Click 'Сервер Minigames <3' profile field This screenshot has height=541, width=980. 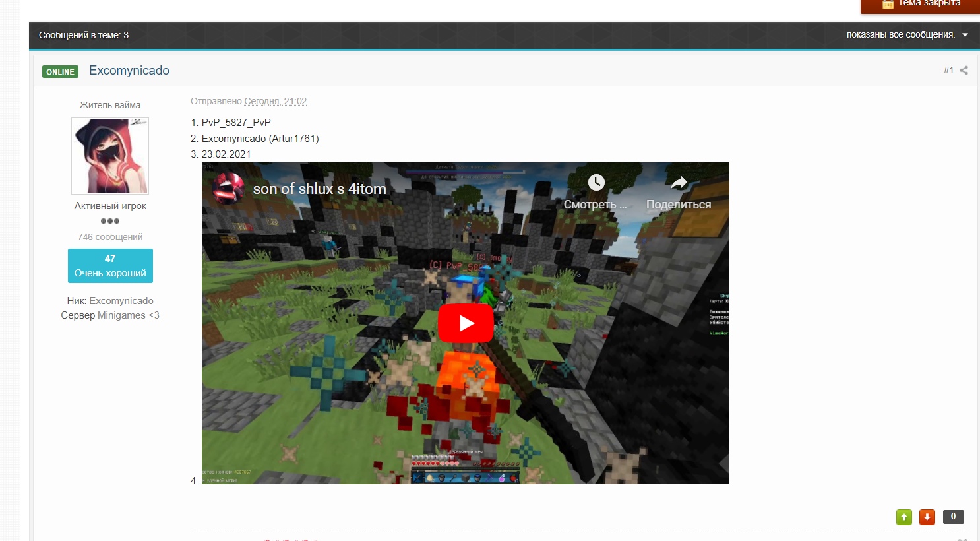pos(110,315)
